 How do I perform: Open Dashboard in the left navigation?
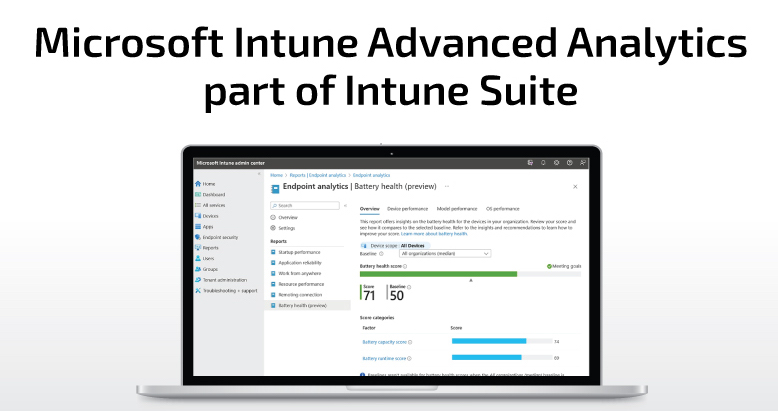[210, 195]
